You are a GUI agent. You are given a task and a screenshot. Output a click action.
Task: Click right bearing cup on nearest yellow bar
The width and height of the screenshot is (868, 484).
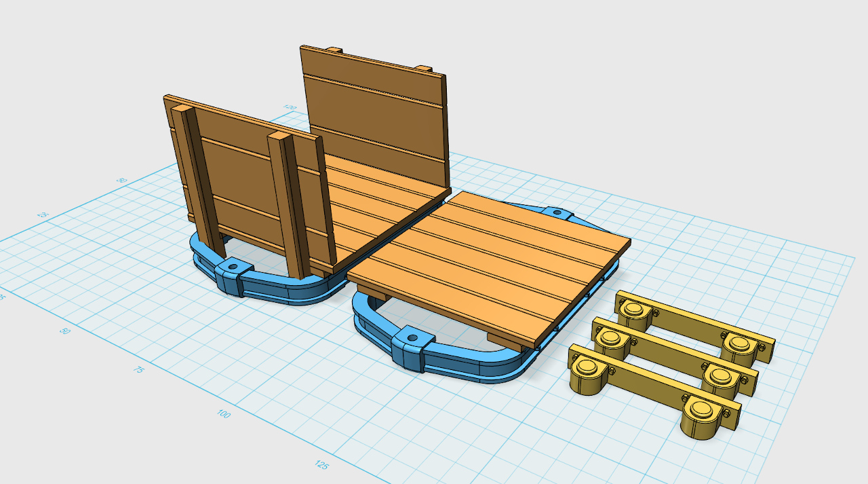coord(702,417)
